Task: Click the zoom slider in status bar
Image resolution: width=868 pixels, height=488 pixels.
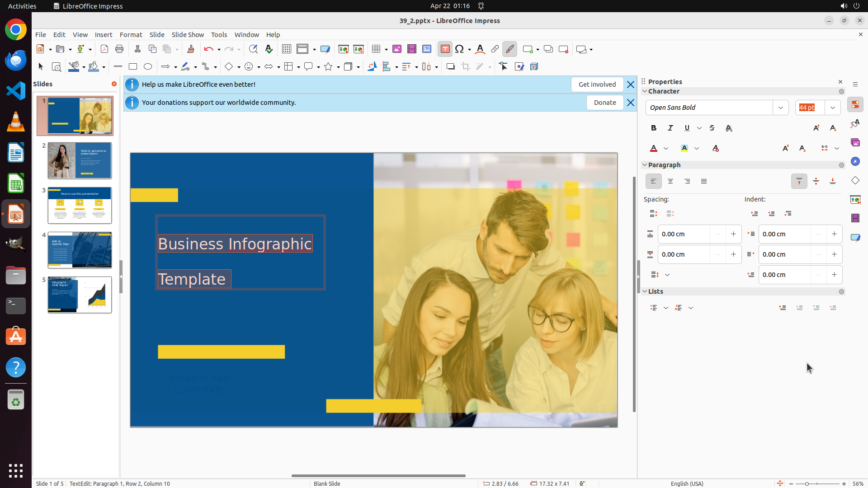Action: (807, 484)
